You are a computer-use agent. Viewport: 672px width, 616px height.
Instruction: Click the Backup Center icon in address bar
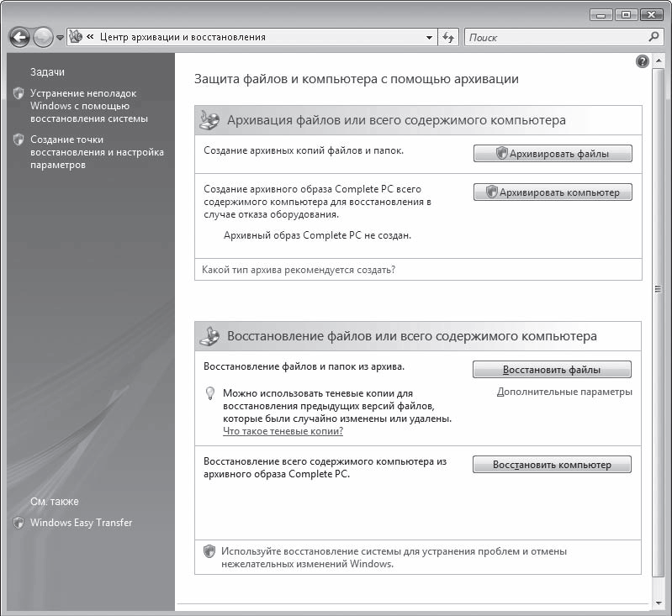tap(76, 37)
